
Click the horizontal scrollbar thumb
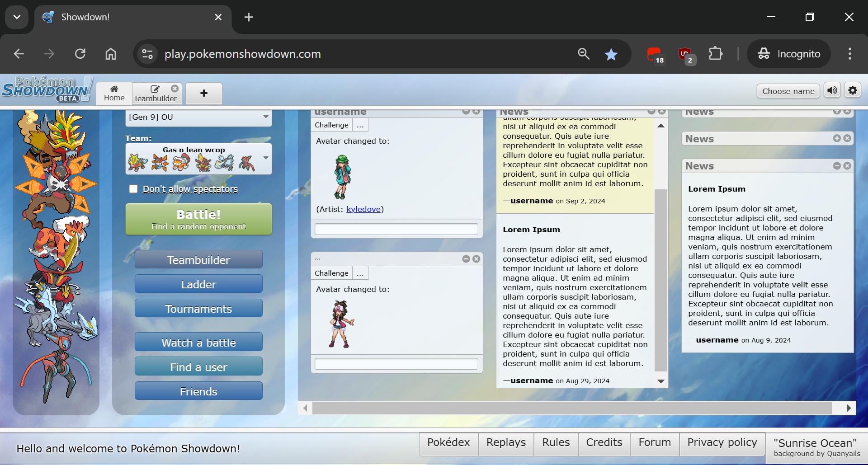coord(572,408)
